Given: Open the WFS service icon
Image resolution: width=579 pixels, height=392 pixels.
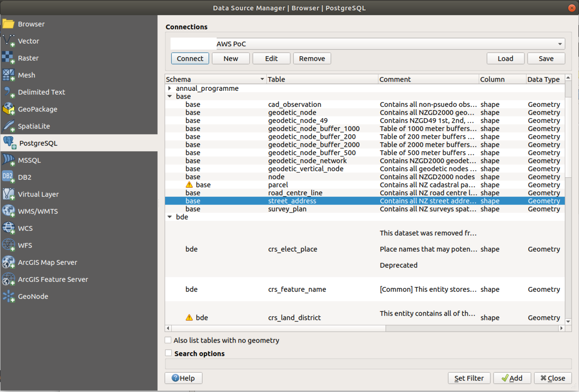Looking at the screenshot, I should point(8,245).
